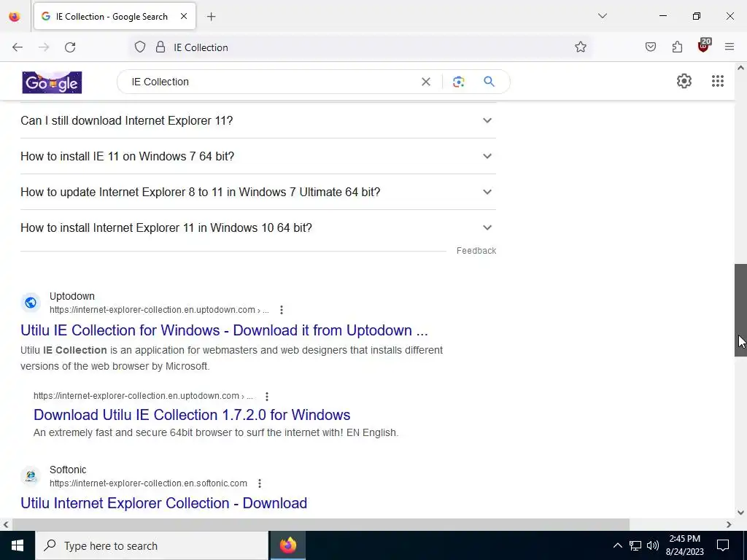
Task: Click the Firefox address bar
Action: (360, 47)
